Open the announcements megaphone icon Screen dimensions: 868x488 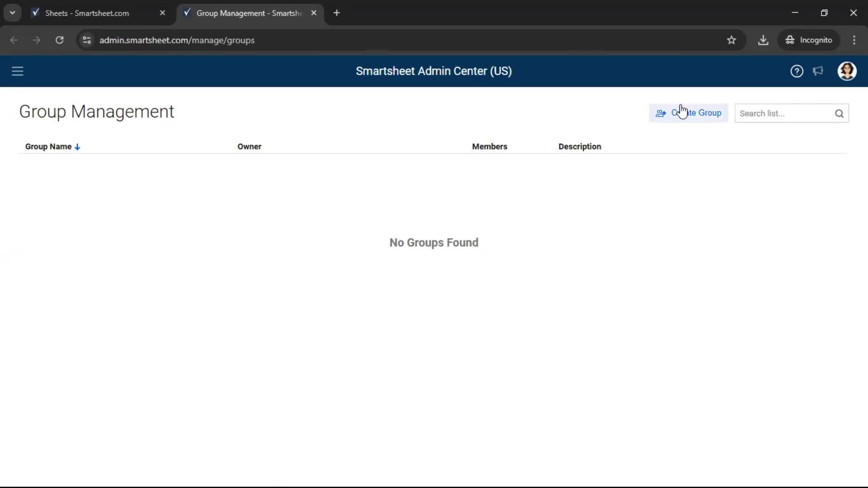click(x=818, y=71)
